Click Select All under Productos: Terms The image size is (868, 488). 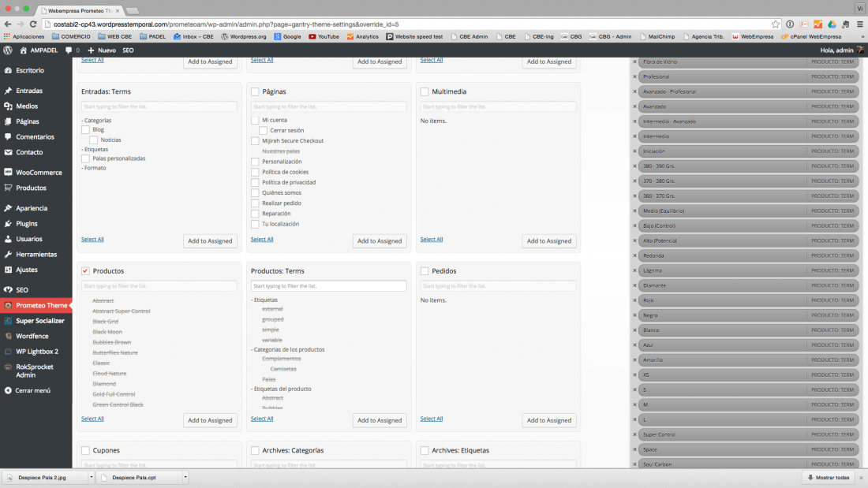[262, 419]
